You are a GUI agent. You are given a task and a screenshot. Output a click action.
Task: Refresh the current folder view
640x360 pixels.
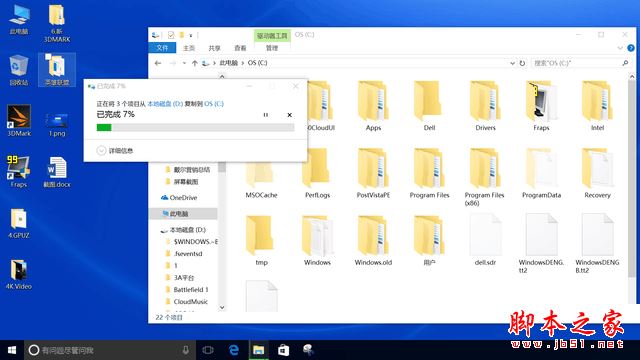point(522,63)
